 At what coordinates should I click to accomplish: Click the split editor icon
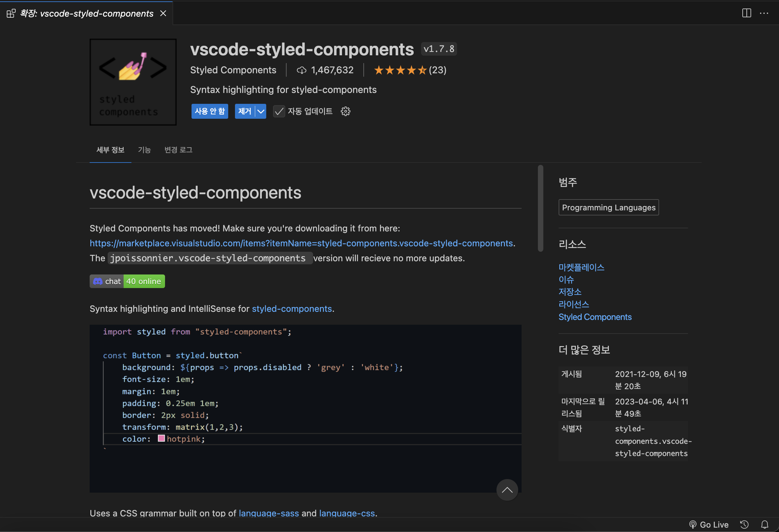pyautogui.click(x=746, y=13)
